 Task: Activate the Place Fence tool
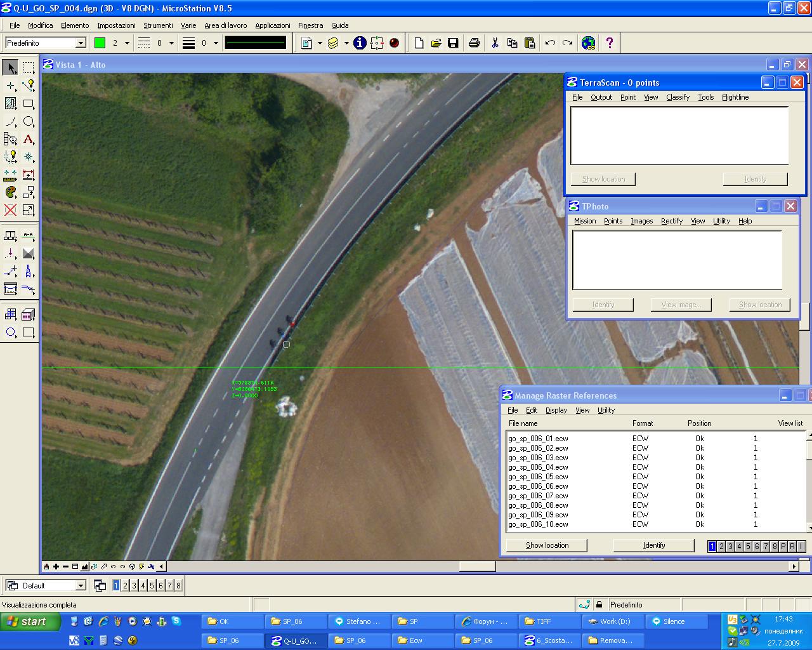tap(29, 67)
